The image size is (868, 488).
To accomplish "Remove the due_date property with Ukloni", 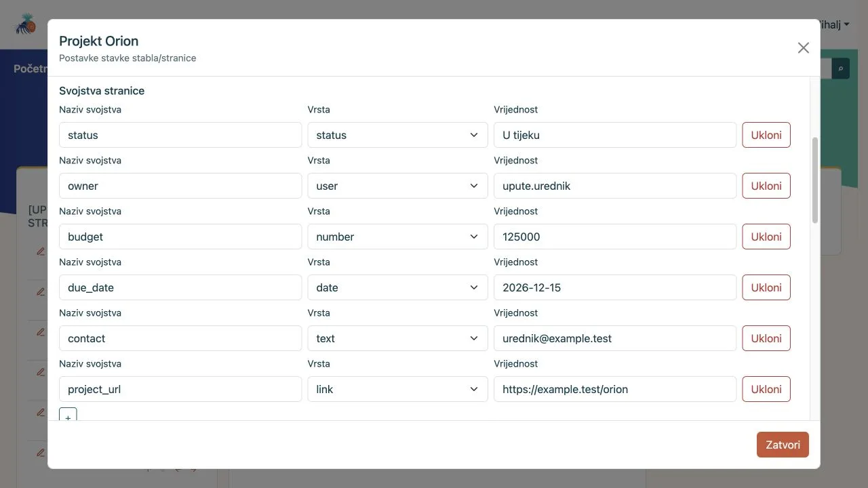I will 766,287.
